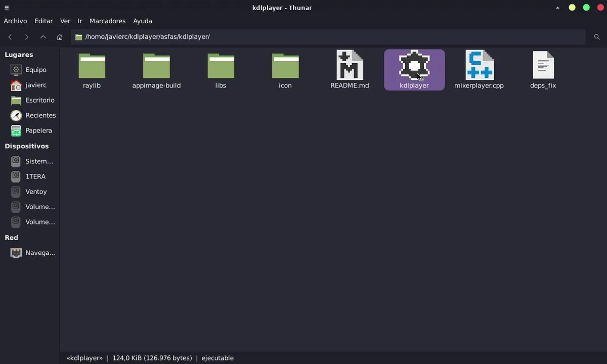The height and width of the screenshot is (364, 607).
Task: Go back with the left arrow
Action: tap(10, 37)
